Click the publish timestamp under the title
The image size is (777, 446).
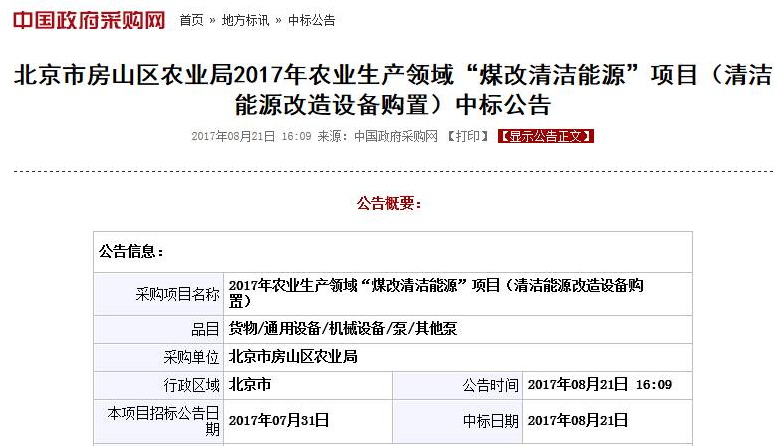click(251, 136)
